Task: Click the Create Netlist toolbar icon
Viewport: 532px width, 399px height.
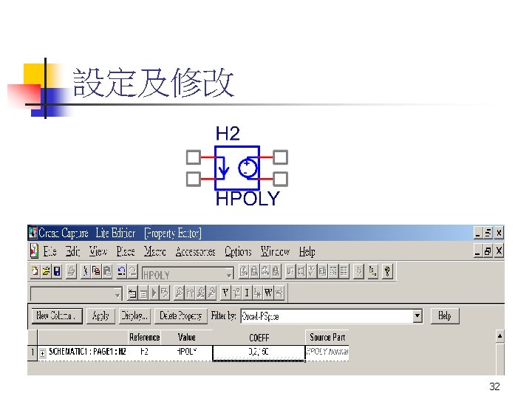Action: click(x=322, y=271)
